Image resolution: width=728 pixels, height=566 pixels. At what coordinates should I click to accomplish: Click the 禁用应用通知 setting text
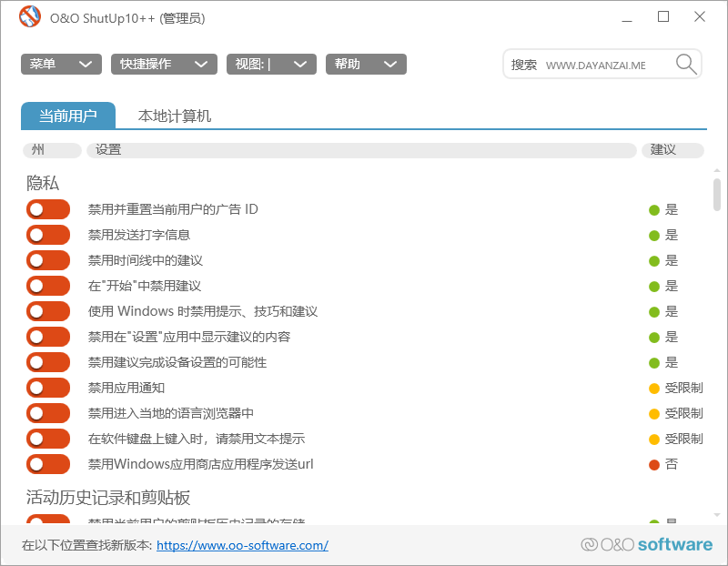126,389
